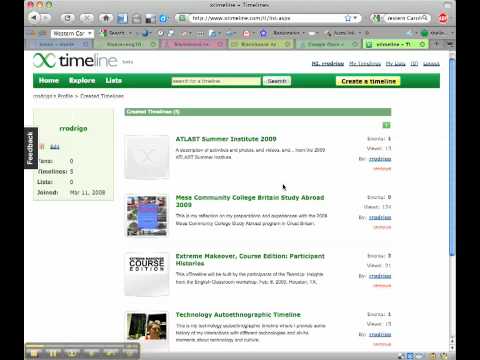Stop loading with the X toolbar button
The height and width of the screenshot is (360, 480).
(87, 18)
